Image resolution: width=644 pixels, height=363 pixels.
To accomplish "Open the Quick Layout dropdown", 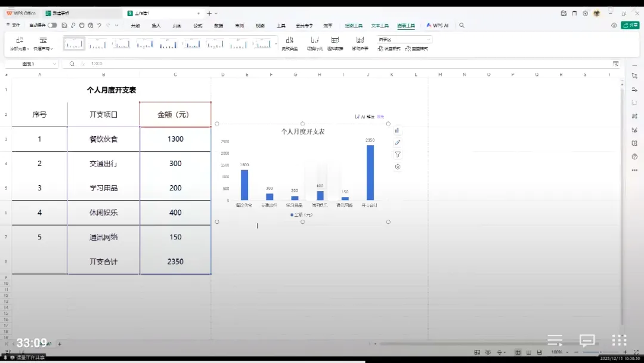I will [x=43, y=44].
